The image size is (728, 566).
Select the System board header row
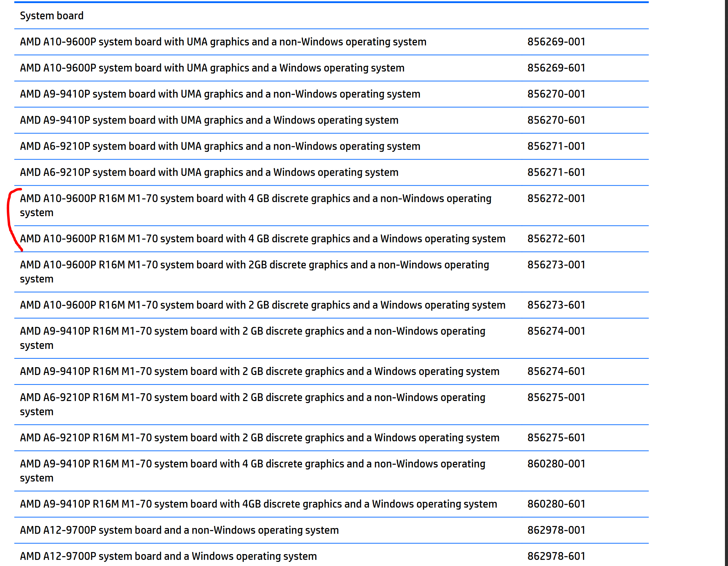(51, 16)
